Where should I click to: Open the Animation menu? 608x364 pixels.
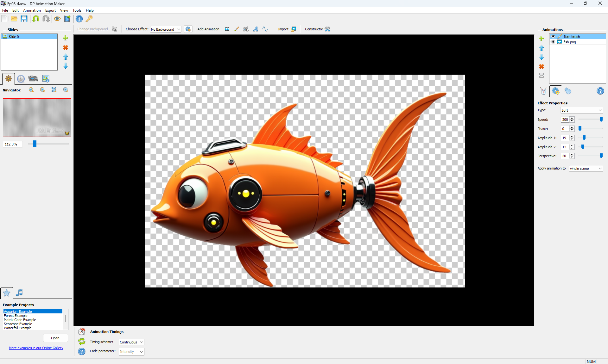coord(32,10)
